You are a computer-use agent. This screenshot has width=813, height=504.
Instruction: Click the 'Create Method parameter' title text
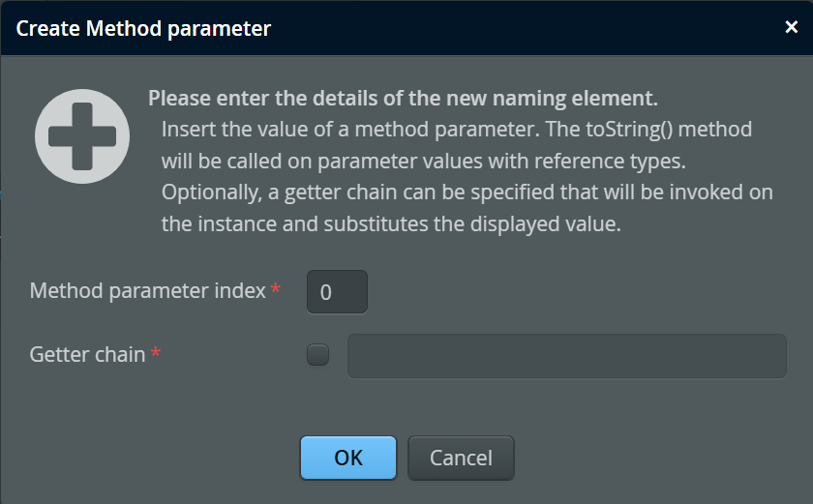click(143, 28)
